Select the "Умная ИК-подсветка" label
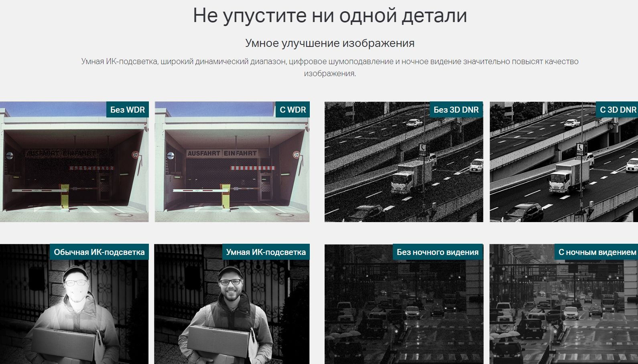The width and height of the screenshot is (638, 364). (266, 252)
